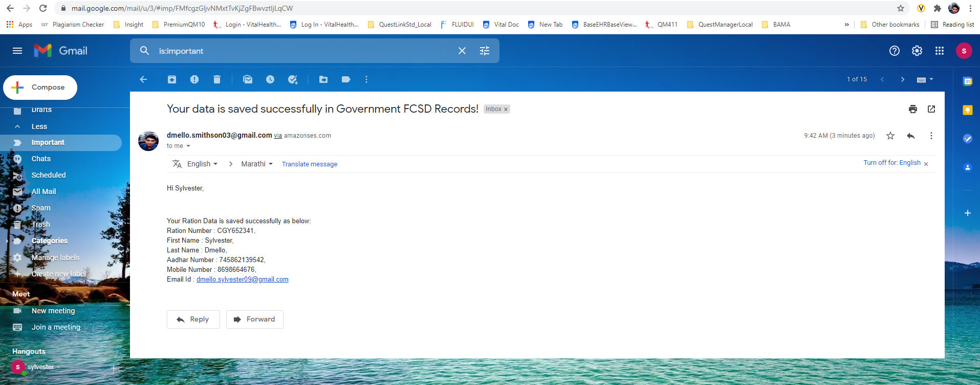Go to the older email arrow

903,79
